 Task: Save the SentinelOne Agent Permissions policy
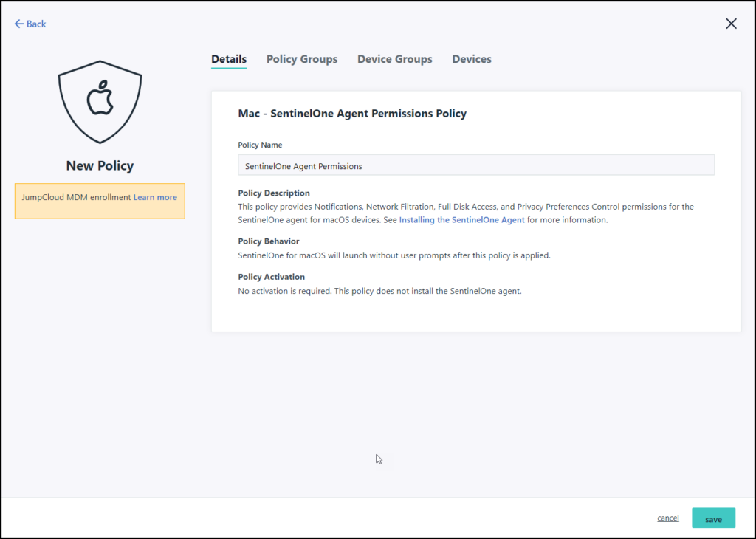[x=713, y=518]
